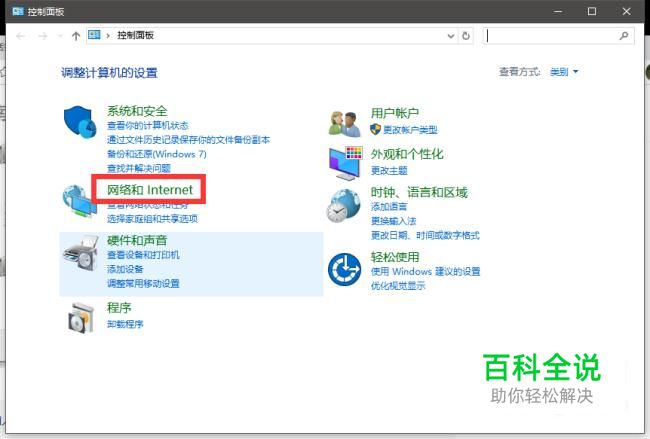Click the Programs disc box icon
The width and height of the screenshot is (650, 439).
pos(81,318)
